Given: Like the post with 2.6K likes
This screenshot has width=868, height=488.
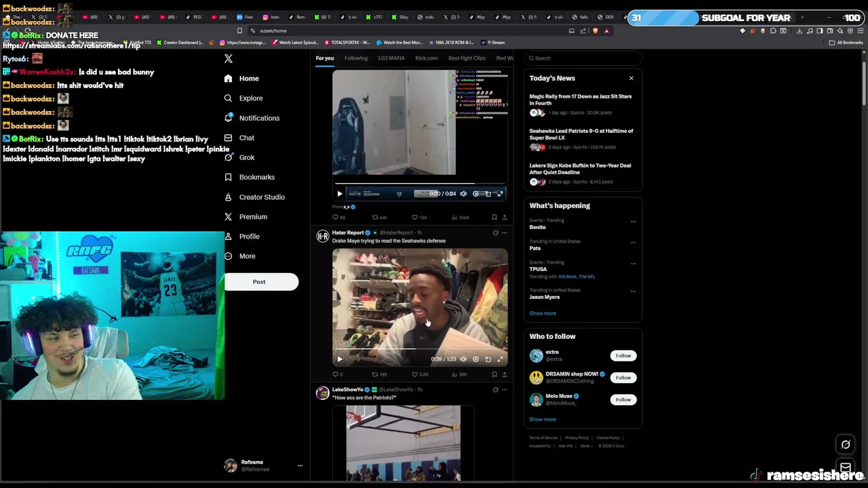Looking at the screenshot, I should pyautogui.click(x=420, y=374).
